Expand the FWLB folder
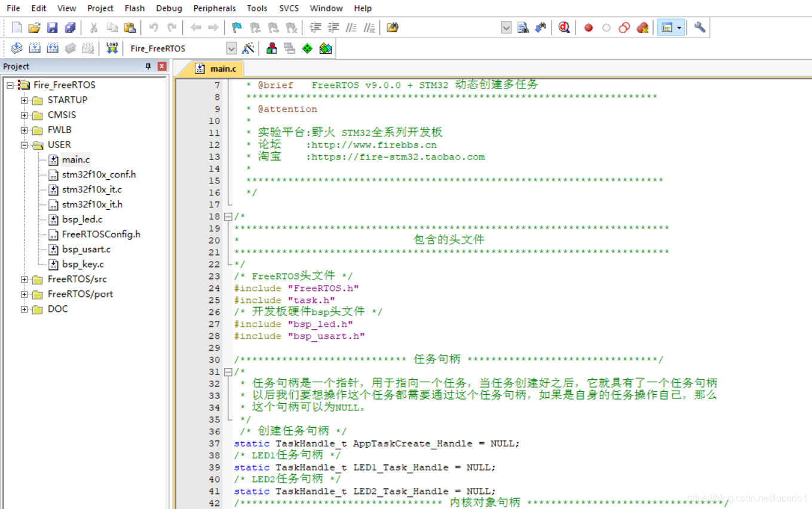This screenshot has width=812, height=509. pos(24,130)
